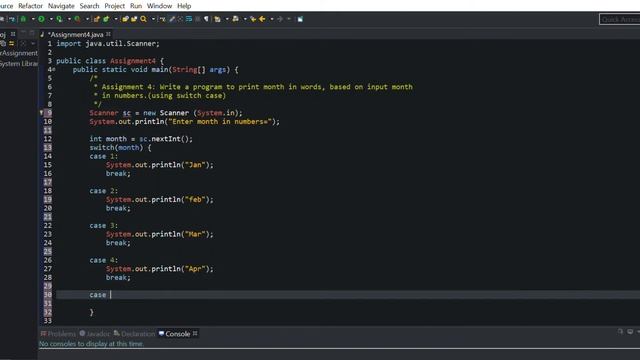Screen dimensions: 640x360
Task: Click the Previous Annotation icon
Action: tap(236, 19)
